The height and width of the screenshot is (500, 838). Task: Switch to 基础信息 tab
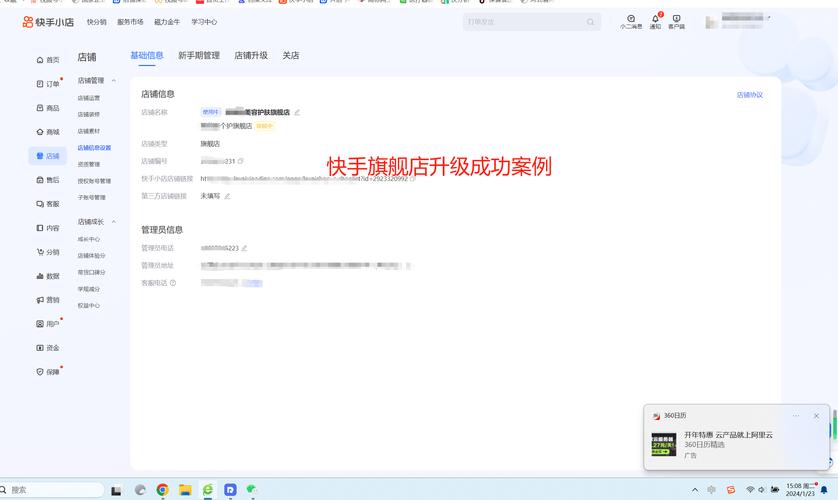pos(147,56)
